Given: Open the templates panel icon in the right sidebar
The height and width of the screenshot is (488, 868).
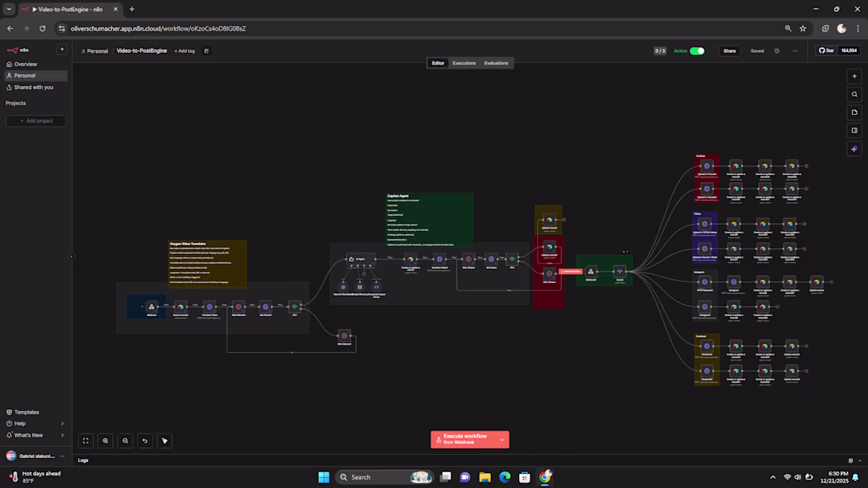Looking at the screenshot, I should click(854, 112).
